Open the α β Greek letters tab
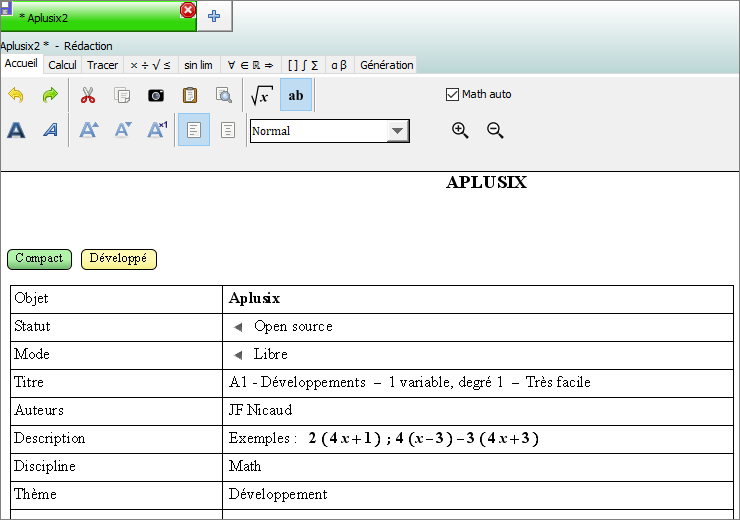This screenshot has width=740, height=520. [339, 65]
